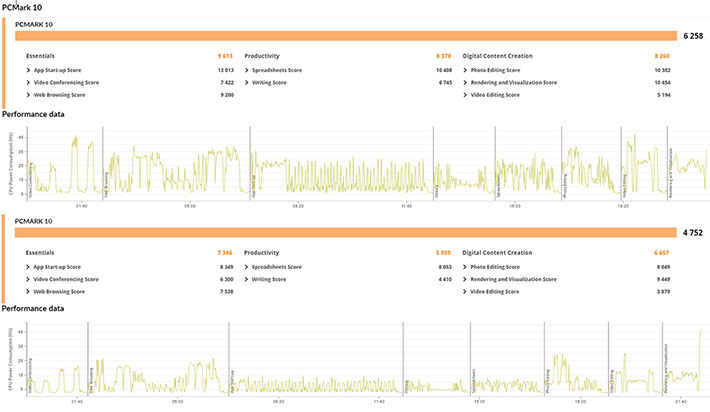Expand Video Conferencing Score row showing 6 300
The width and height of the screenshot is (710, 412).
[130, 279]
